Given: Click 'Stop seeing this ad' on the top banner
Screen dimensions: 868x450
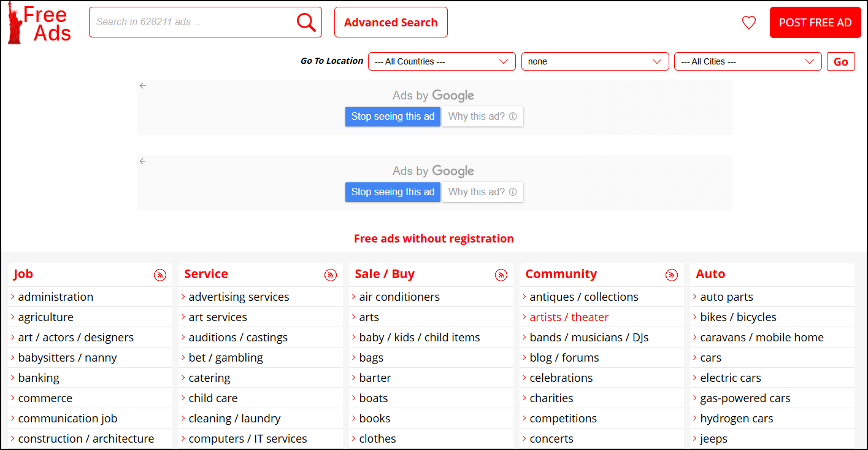Looking at the screenshot, I should coord(393,116).
